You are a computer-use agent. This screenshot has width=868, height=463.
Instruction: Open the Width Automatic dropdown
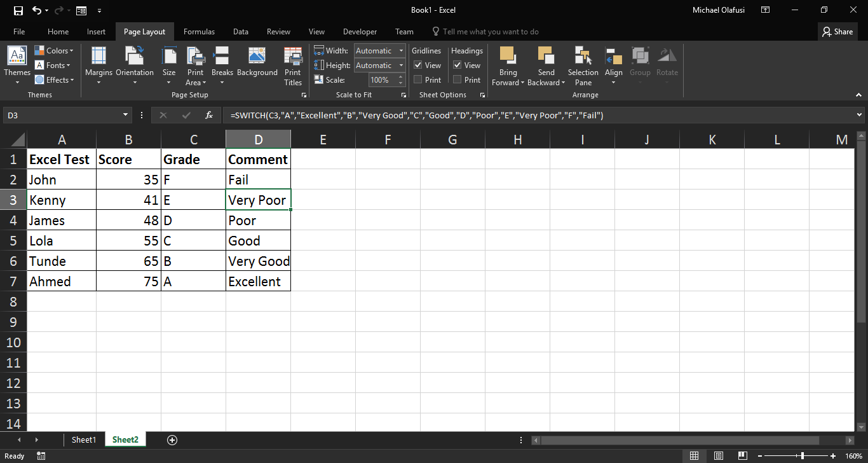(x=401, y=50)
